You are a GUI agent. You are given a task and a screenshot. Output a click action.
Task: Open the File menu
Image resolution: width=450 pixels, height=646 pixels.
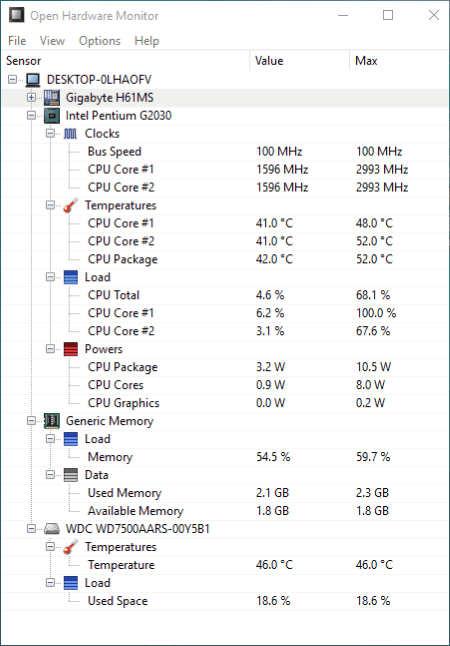pos(17,41)
